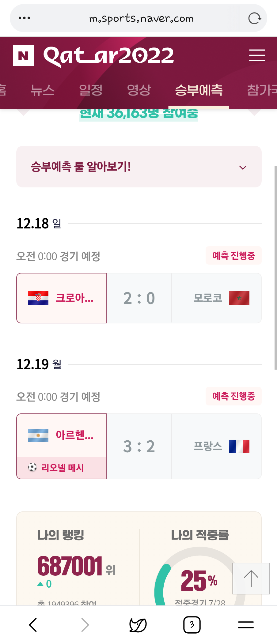The width and height of the screenshot is (277, 644).
Task: Tap the 리오넬 메시 scorer pick
Action: click(62, 468)
